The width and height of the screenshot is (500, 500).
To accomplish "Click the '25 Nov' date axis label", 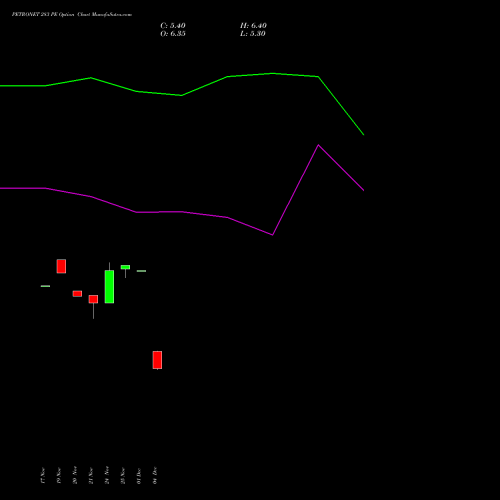I will 123,475.
